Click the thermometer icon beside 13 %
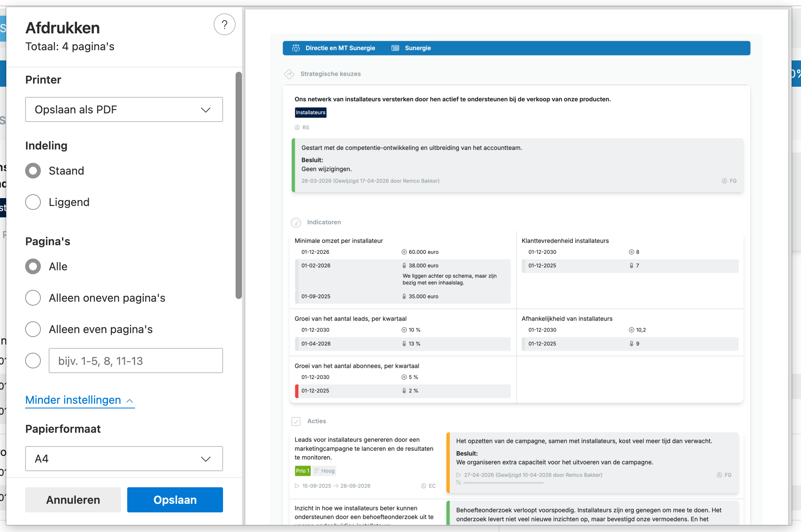This screenshot has width=801, height=532. (404, 344)
